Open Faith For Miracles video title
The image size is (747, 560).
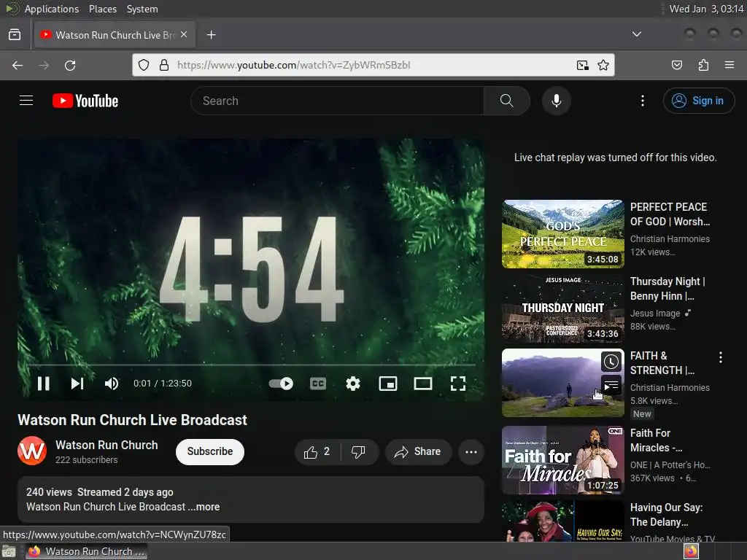(x=656, y=440)
